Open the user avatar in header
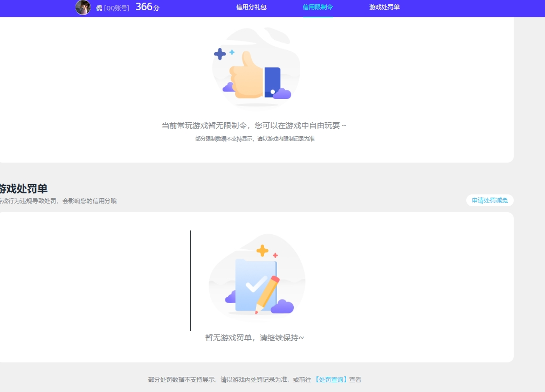 (83, 8)
